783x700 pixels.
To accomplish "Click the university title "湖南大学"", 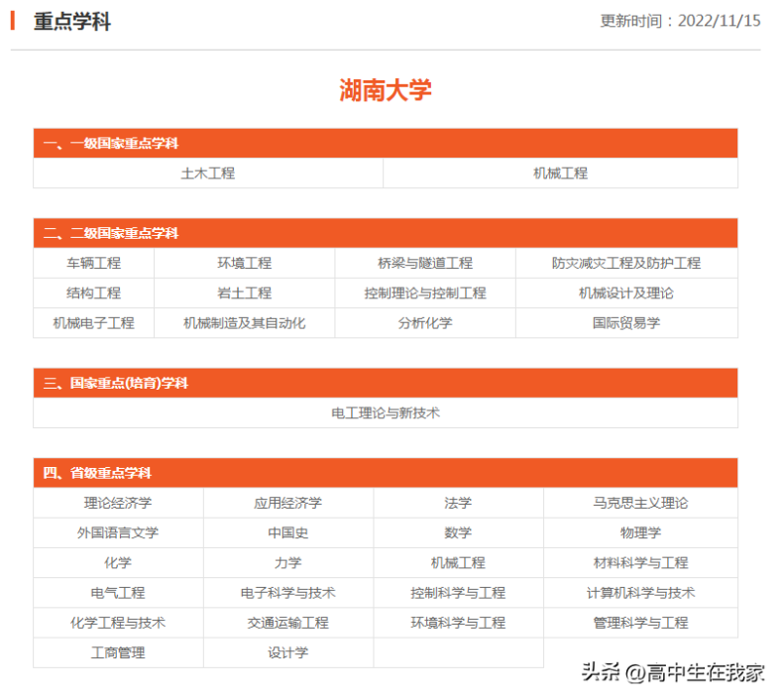I will pyautogui.click(x=386, y=90).
